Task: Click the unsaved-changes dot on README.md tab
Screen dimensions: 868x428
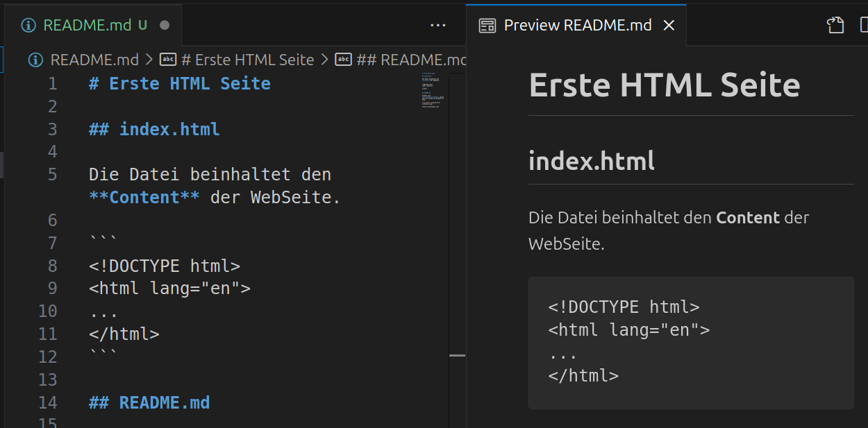Action: click(x=165, y=26)
